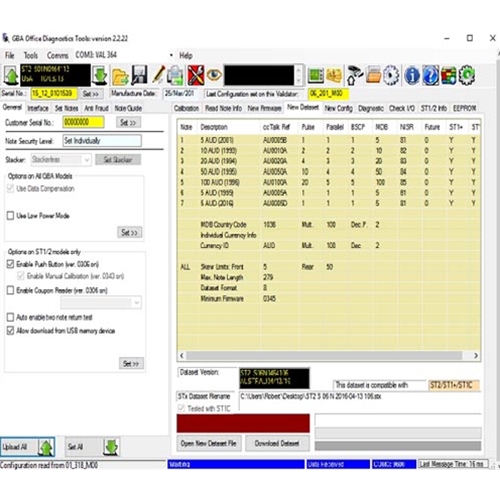Screen dimensions: 500x500
Task: Switch to the Anti Fraud tab
Action: pos(96,108)
